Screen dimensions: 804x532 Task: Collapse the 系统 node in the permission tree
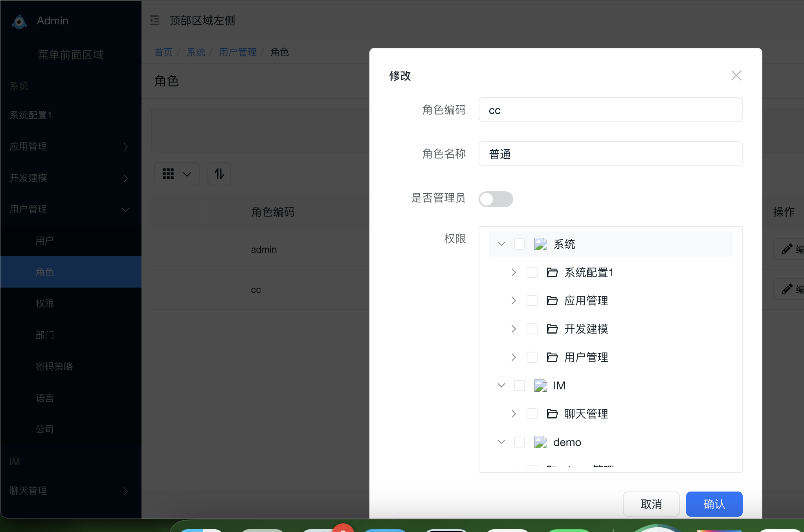tap(501, 244)
